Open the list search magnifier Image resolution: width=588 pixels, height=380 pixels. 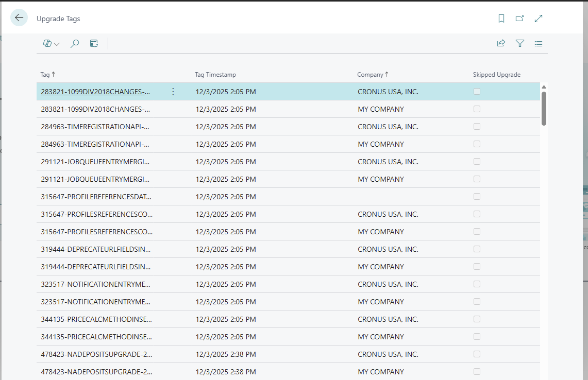[x=75, y=44]
